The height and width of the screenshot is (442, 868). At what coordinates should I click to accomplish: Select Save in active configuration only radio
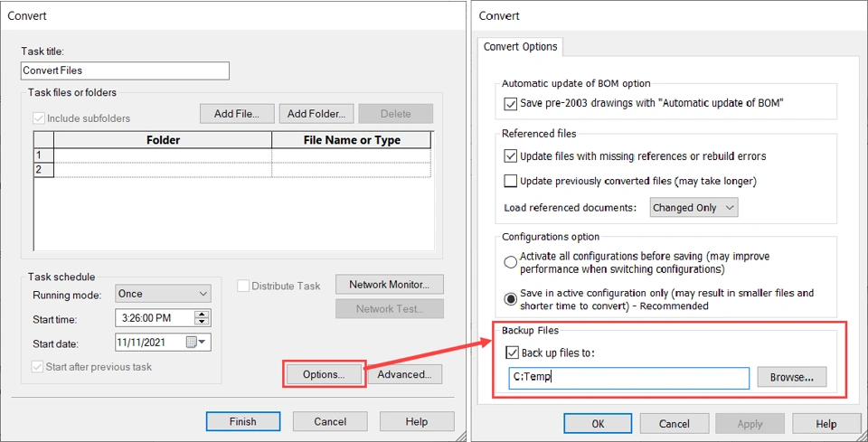pyautogui.click(x=510, y=298)
